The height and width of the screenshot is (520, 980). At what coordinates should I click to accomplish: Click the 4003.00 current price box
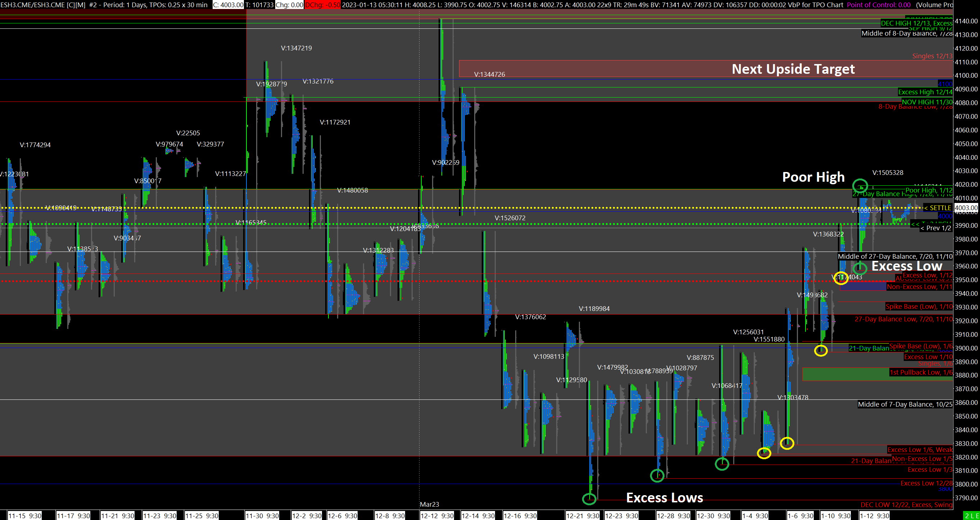pos(966,208)
